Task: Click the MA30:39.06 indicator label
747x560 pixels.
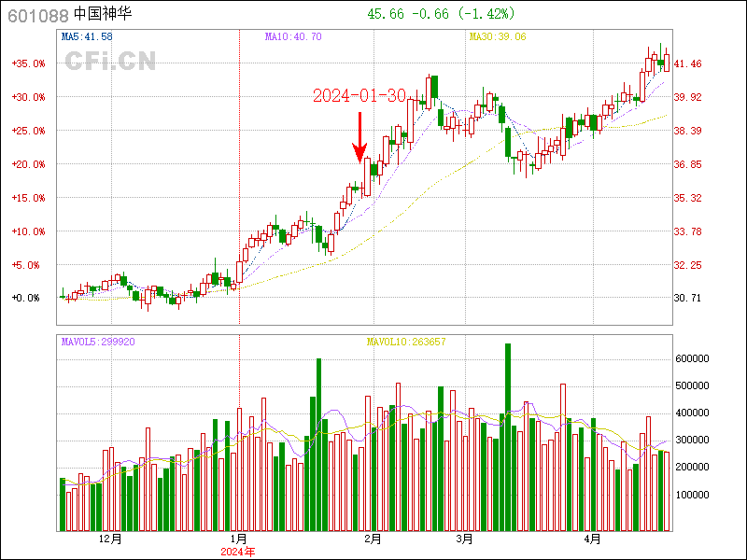Action: 498,36
